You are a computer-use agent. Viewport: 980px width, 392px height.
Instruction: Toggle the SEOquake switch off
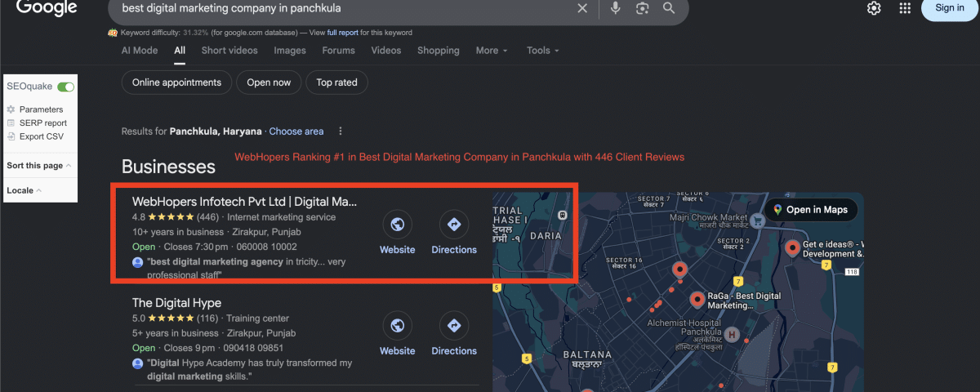[66, 87]
